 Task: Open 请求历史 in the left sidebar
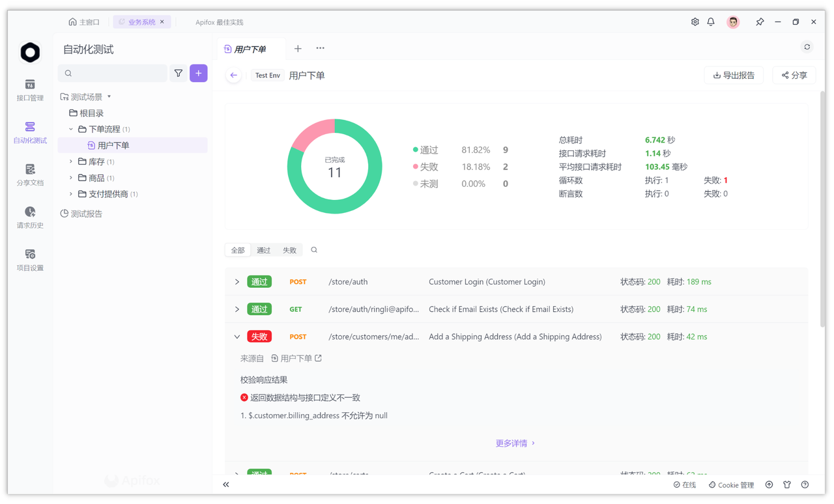click(30, 217)
